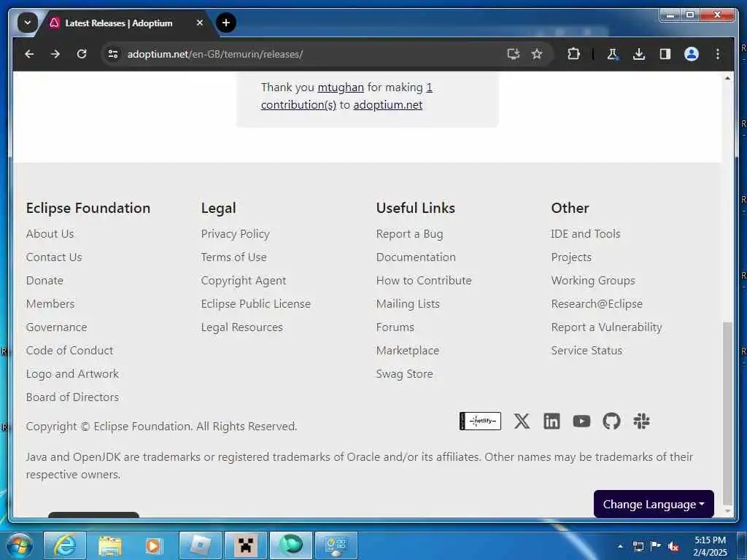Open Report a Bug link
747x560 pixels.
pos(410,234)
